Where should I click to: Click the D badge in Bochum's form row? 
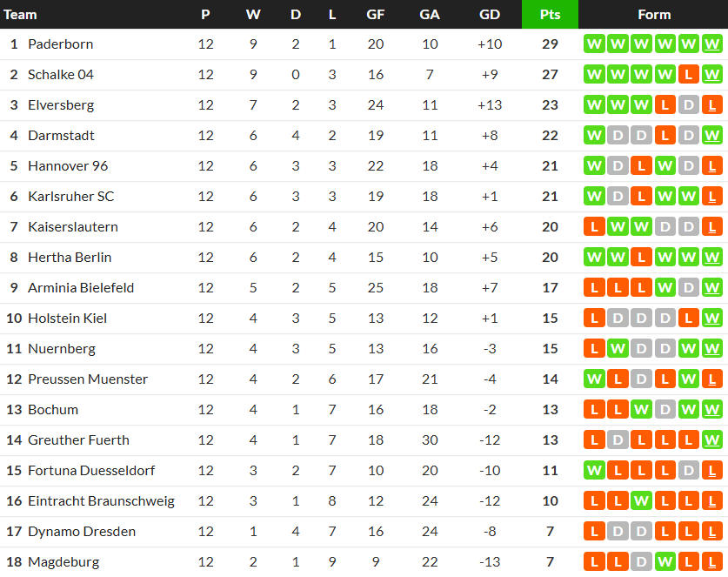[x=665, y=410]
